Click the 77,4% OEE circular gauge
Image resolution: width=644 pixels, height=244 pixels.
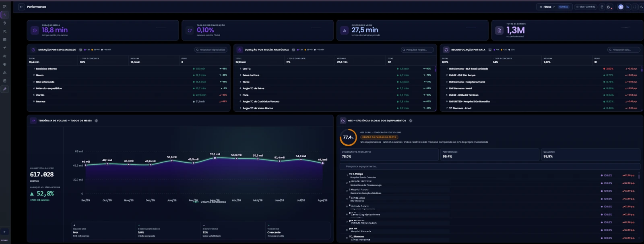click(x=348, y=137)
